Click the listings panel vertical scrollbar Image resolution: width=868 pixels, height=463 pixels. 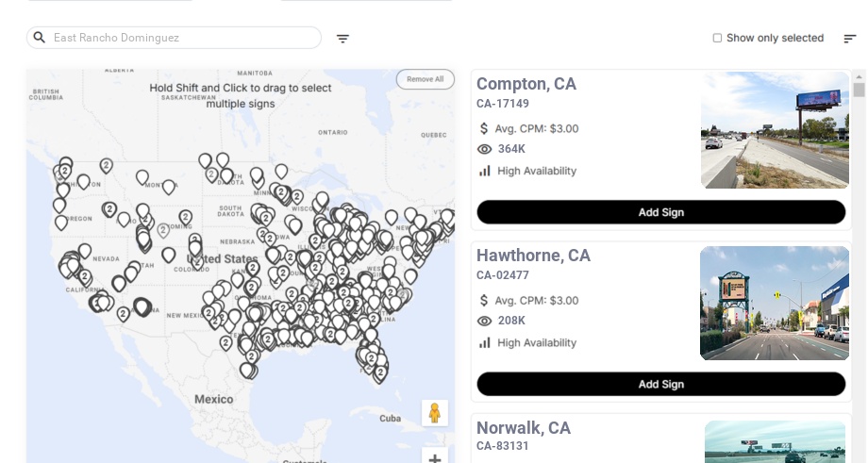[859, 90]
